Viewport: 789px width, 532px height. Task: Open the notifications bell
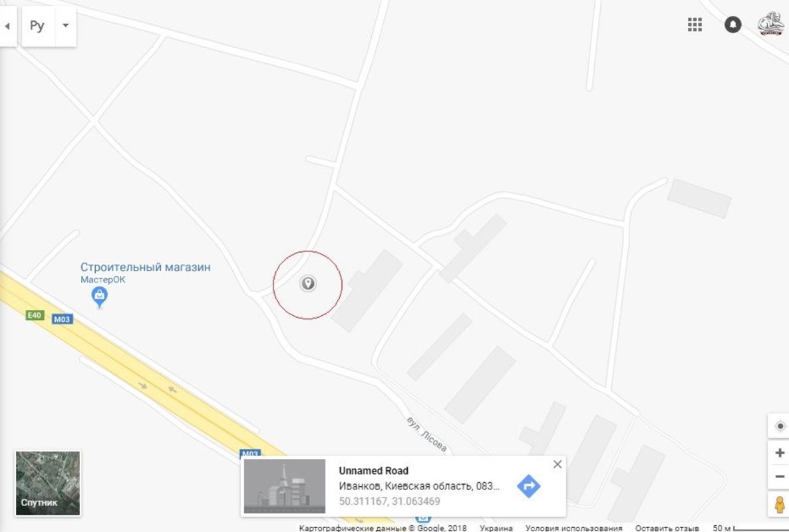(x=732, y=25)
